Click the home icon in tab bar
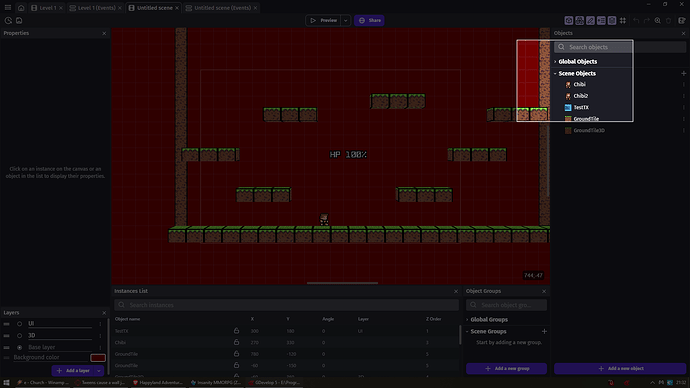The width and height of the screenshot is (690, 388). point(21,8)
